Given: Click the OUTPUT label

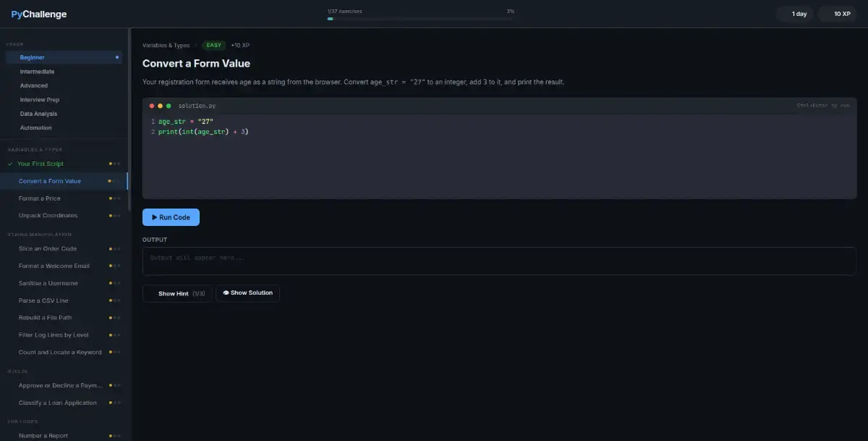Looking at the screenshot, I should coord(155,240).
